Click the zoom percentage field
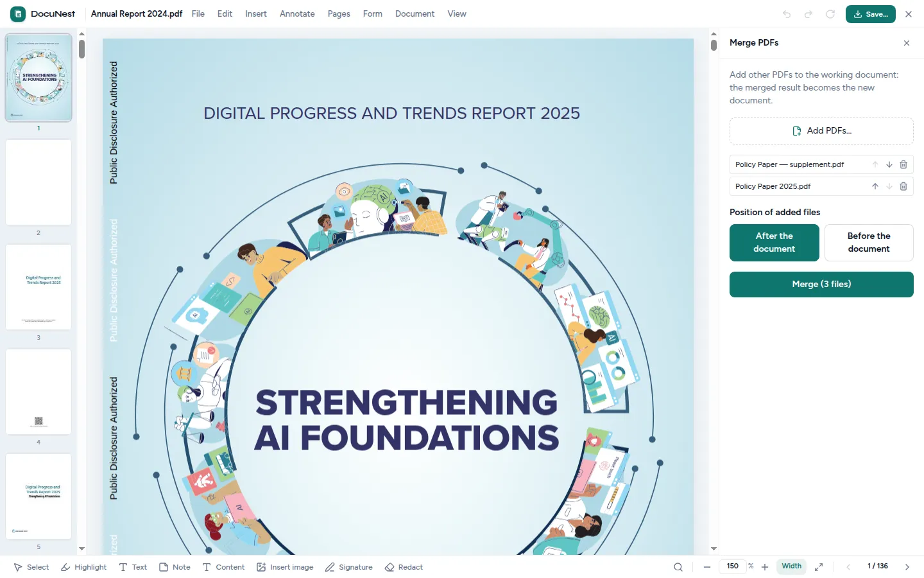Image resolution: width=924 pixels, height=578 pixels. pyautogui.click(x=733, y=566)
